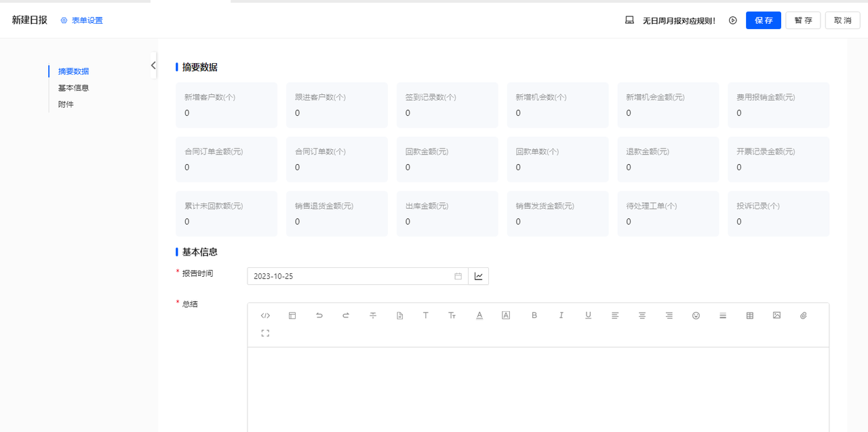Click the 新增客户数(个) card
The height and width of the screenshot is (432, 868).
coord(226,105)
